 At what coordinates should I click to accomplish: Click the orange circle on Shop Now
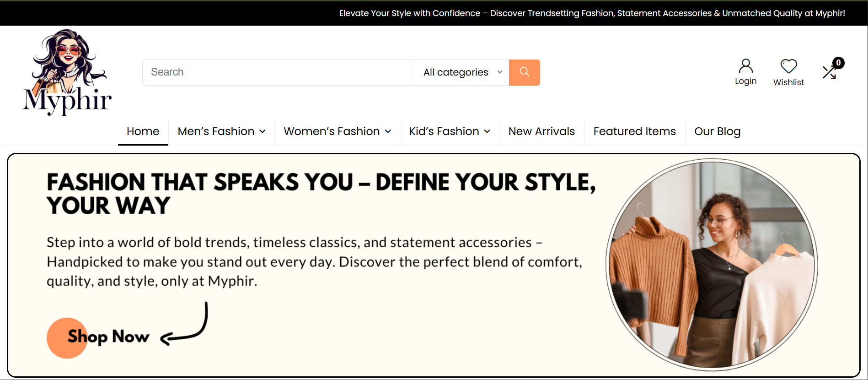[67, 338]
